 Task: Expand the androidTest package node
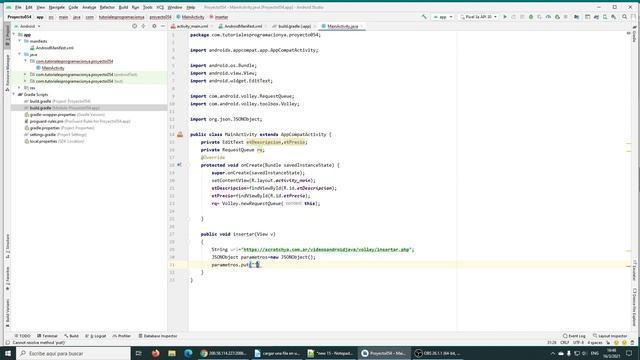(x=25, y=75)
